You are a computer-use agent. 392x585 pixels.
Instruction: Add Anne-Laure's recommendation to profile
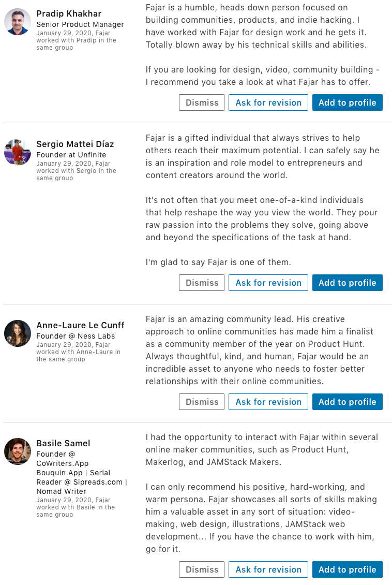(x=348, y=402)
